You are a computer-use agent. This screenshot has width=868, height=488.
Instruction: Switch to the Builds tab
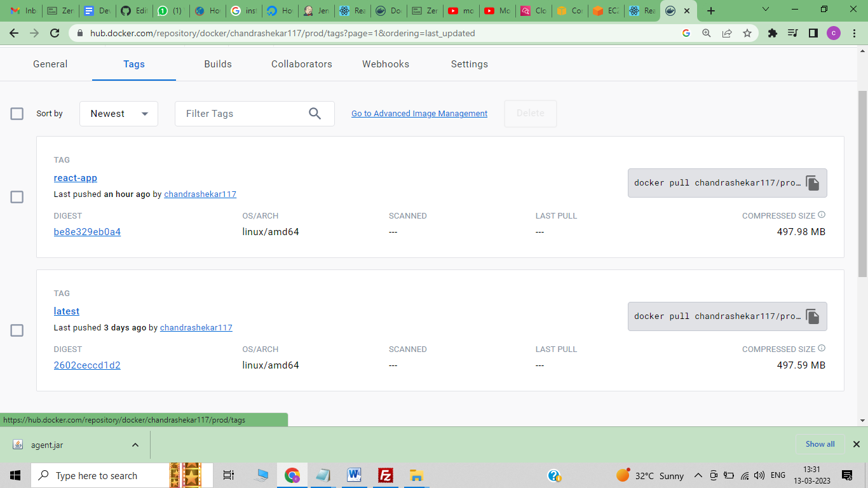pyautogui.click(x=217, y=64)
